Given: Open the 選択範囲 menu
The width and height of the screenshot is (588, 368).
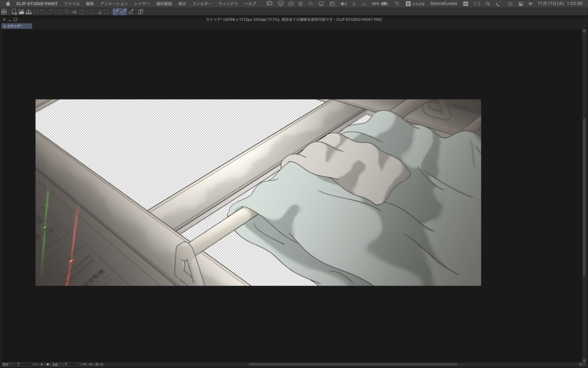Looking at the screenshot, I should [164, 3].
